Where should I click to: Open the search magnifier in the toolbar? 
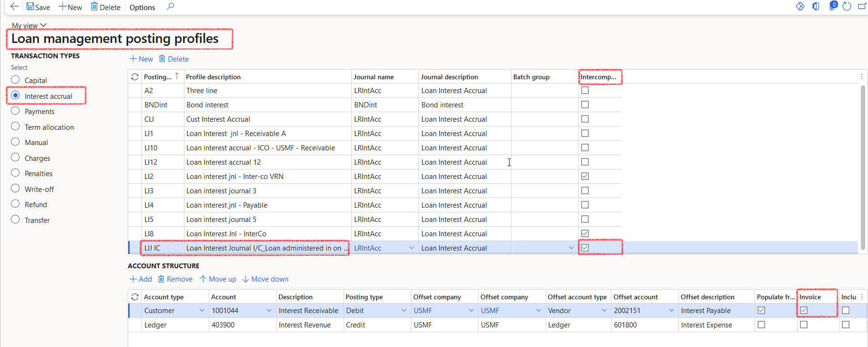coord(170,7)
